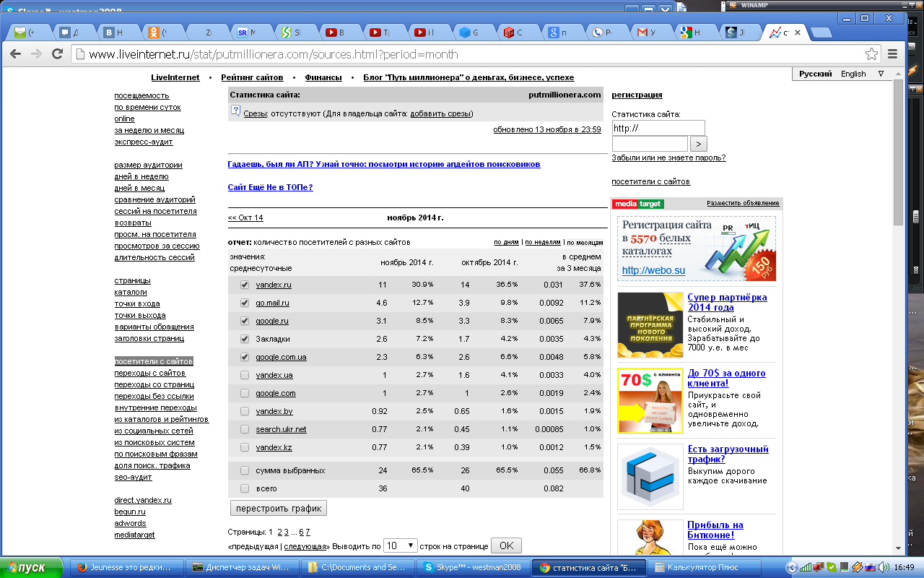924x578 pixels.
Task: Check the yandex.ua checkbox
Action: [245, 375]
